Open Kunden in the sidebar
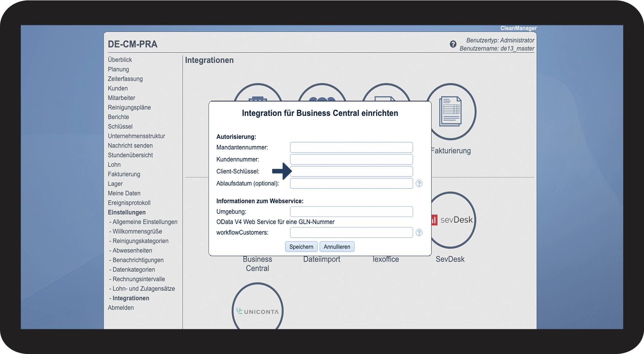This screenshot has width=644, height=354. tap(118, 88)
